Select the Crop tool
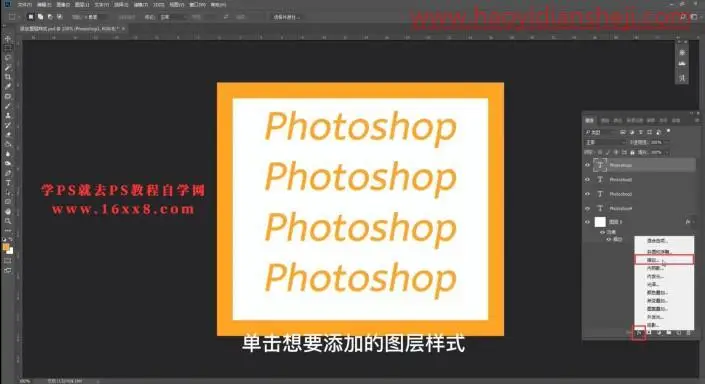Screen dimensions: 705x384 pos(8,77)
